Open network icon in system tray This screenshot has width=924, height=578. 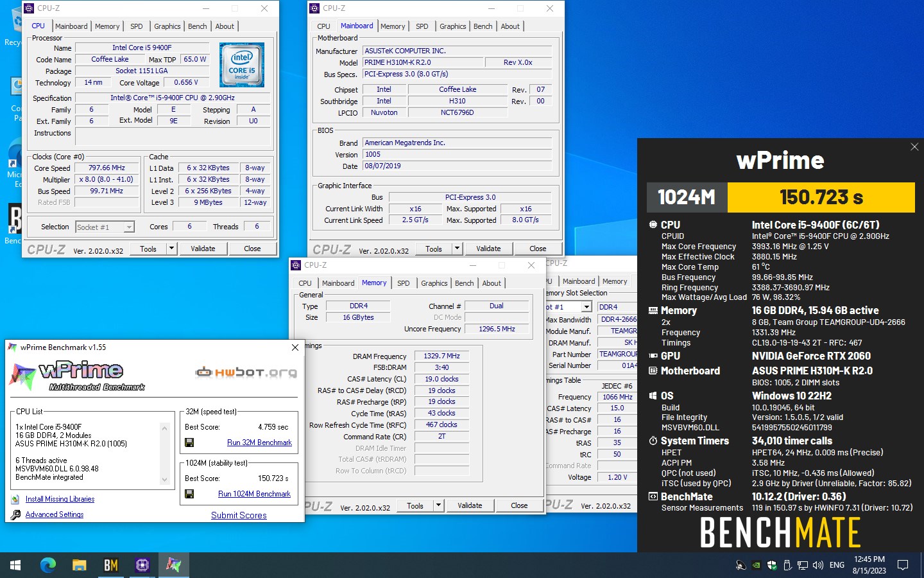click(x=802, y=565)
